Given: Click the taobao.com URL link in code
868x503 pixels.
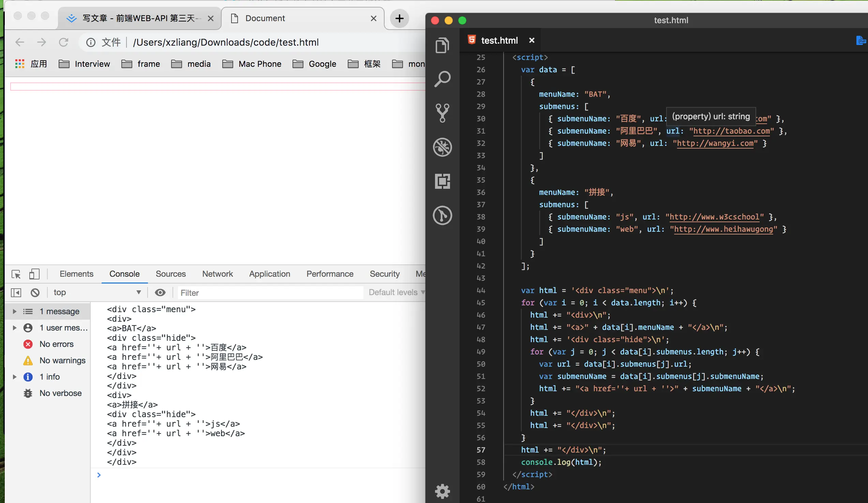Looking at the screenshot, I should click(x=731, y=131).
